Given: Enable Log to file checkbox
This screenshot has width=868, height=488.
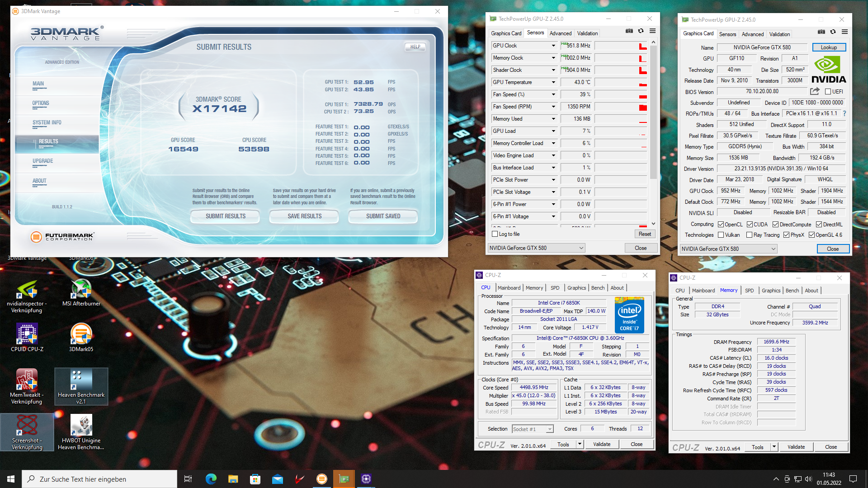Looking at the screenshot, I should 495,234.
